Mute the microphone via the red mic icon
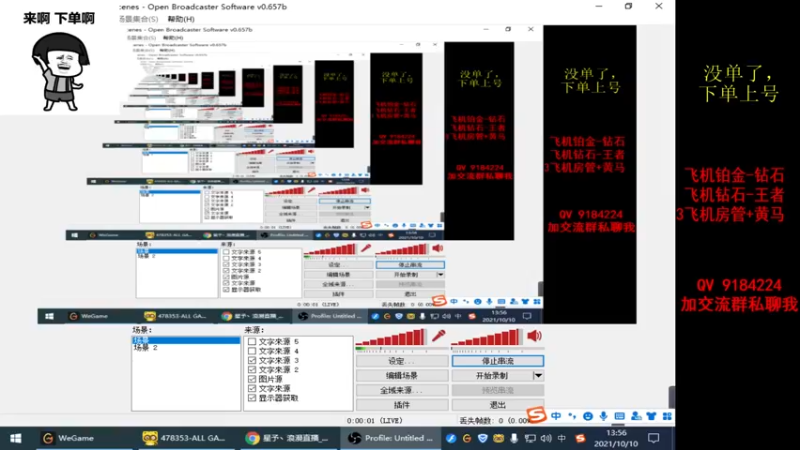The width and height of the screenshot is (800, 450). pos(438,336)
